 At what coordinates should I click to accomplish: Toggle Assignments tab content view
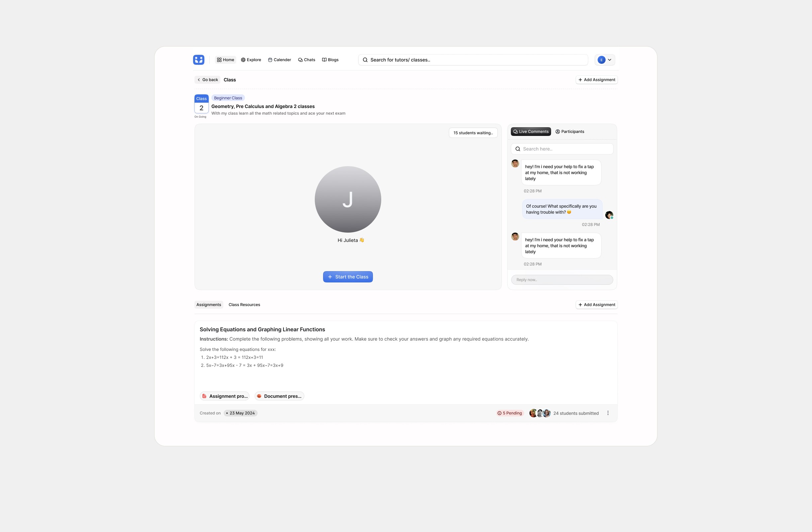[x=208, y=305]
